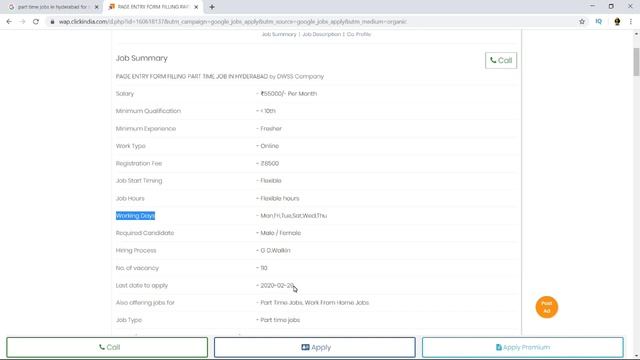Select the PAGE ENTRY FORM FILLING tab

[153, 7]
